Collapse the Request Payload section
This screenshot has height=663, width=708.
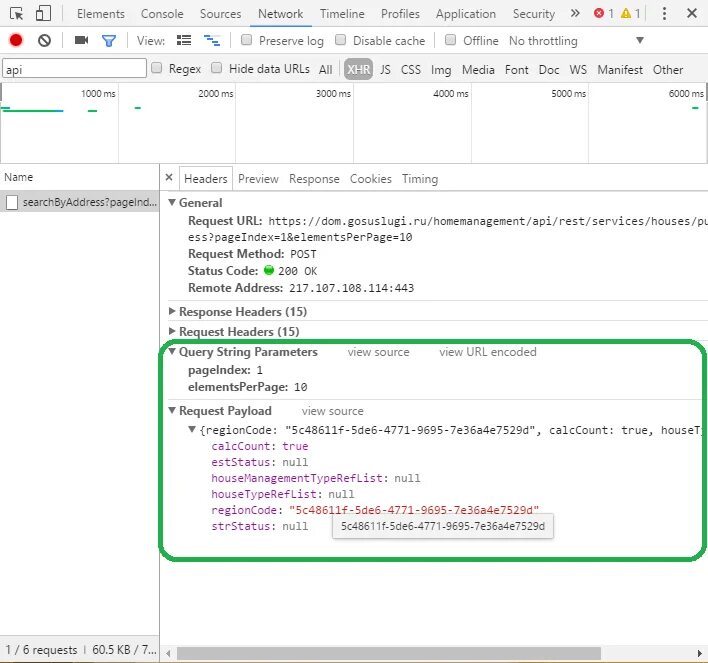tap(172, 411)
